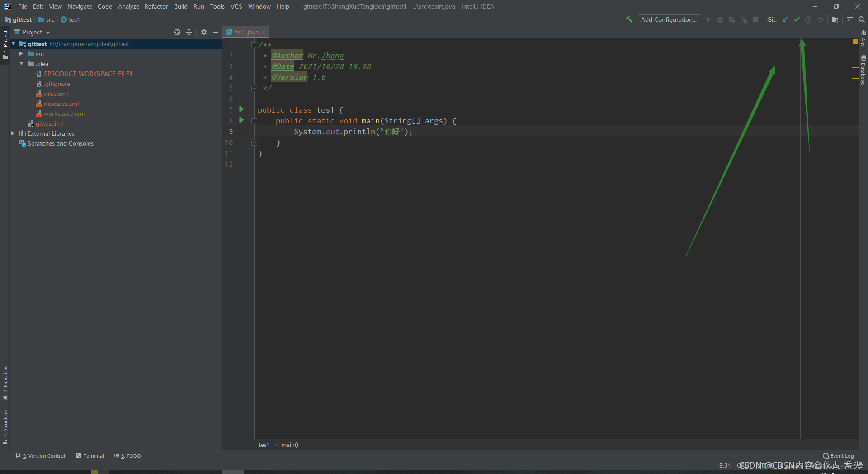
Task: Select the tes1.java editor tab
Action: click(x=246, y=32)
